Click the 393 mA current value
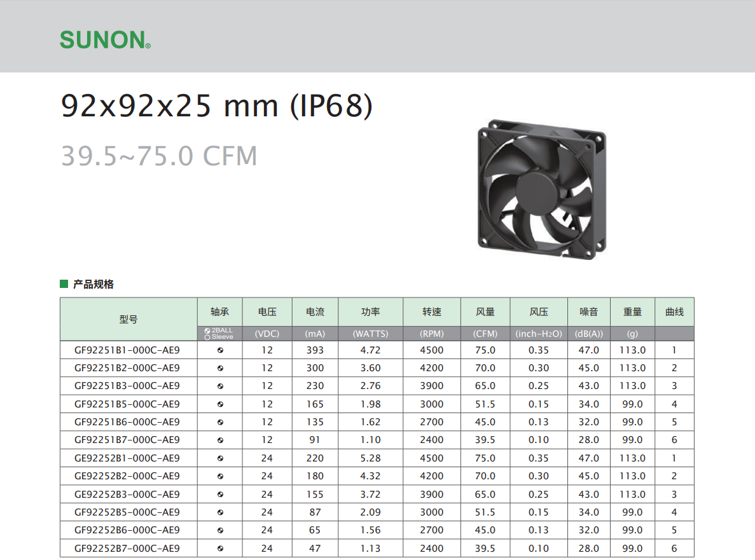This screenshot has height=560, width=755. click(315, 350)
